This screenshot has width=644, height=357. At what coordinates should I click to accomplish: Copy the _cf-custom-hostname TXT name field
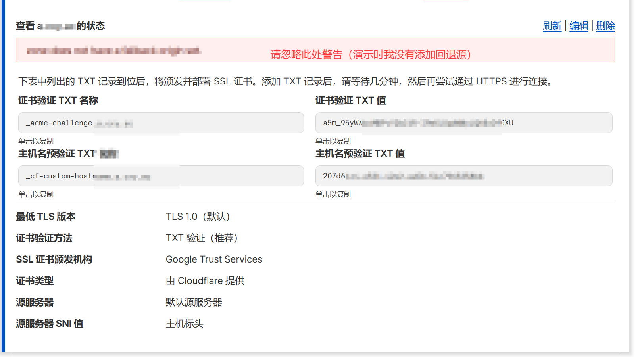click(x=161, y=176)
